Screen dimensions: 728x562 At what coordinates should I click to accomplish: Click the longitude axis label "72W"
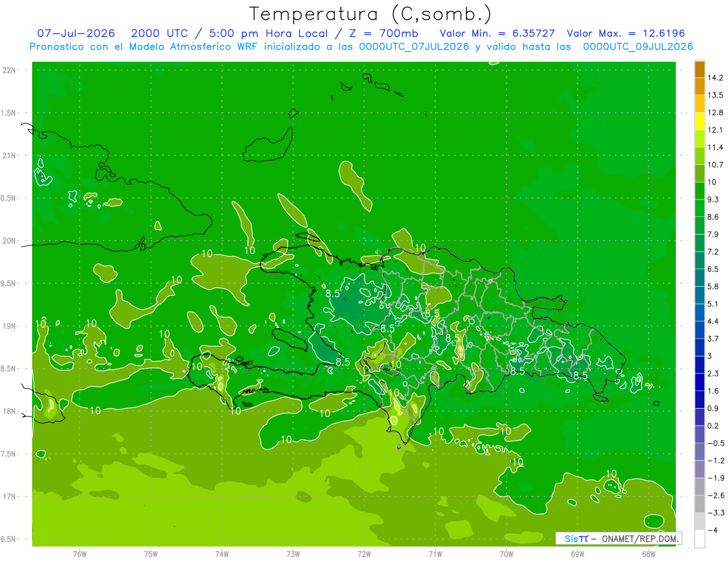coord(364,554)
